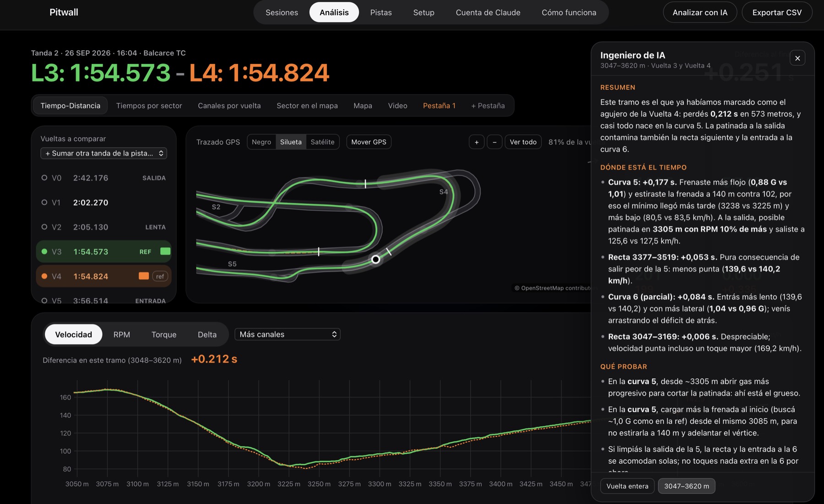Select the V0 lap radio button
This screenshot has height=504, width=824.
44,177
